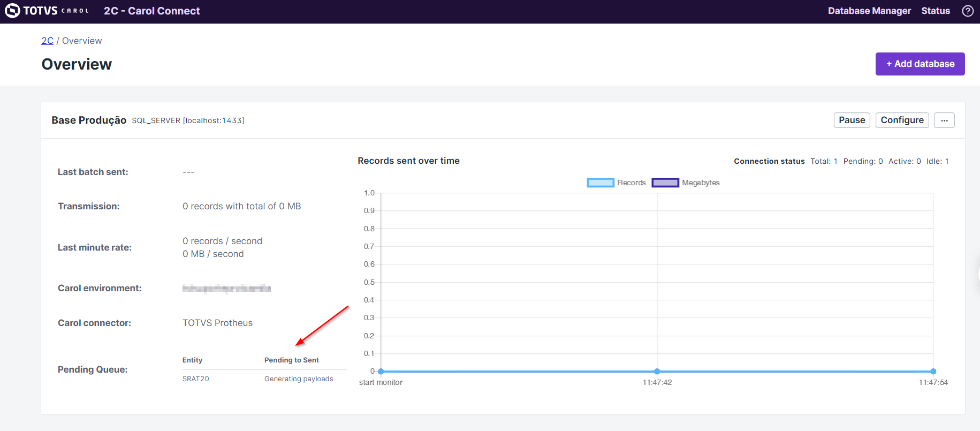Open the Status page in navigation
980x431 pixels.
pos(935,11)
